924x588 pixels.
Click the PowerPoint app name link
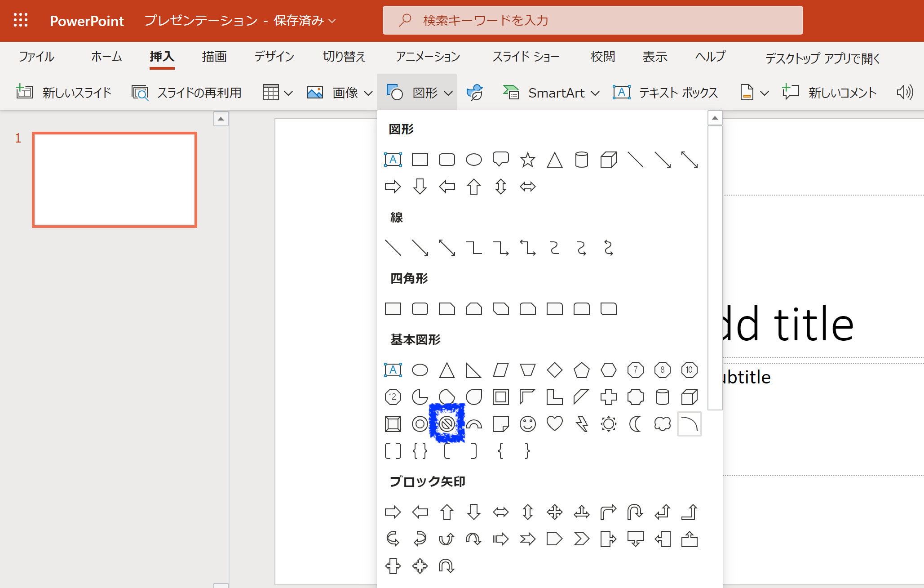pyautogui.click(x=87, y=21)
